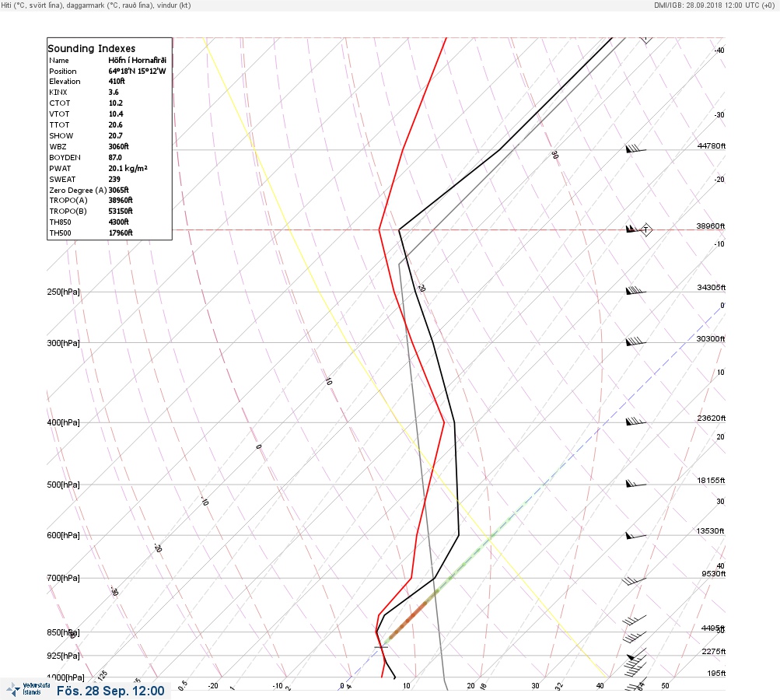Select the 30300ft height label
This screenshot has height=700, width=780.
[x=710, y=339]
